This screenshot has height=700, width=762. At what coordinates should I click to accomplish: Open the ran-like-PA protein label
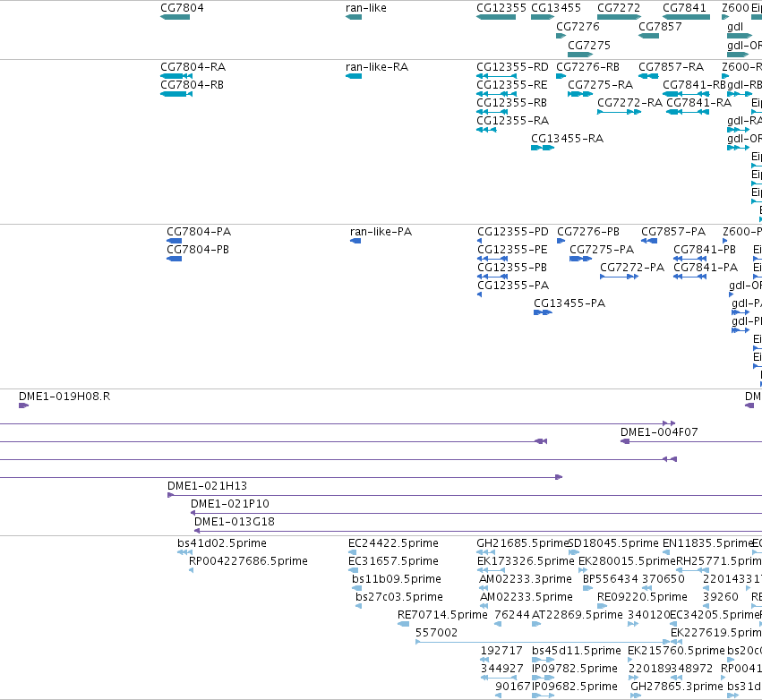(381, 231)
